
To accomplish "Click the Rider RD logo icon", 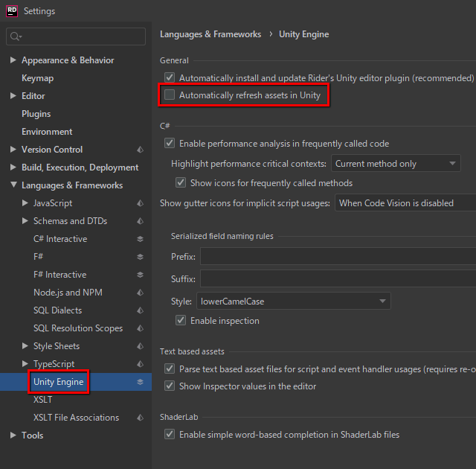I will coord(12,11).
